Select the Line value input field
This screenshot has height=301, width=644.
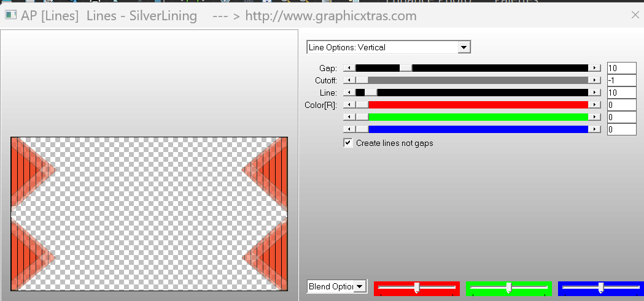(x=621, y=93)
